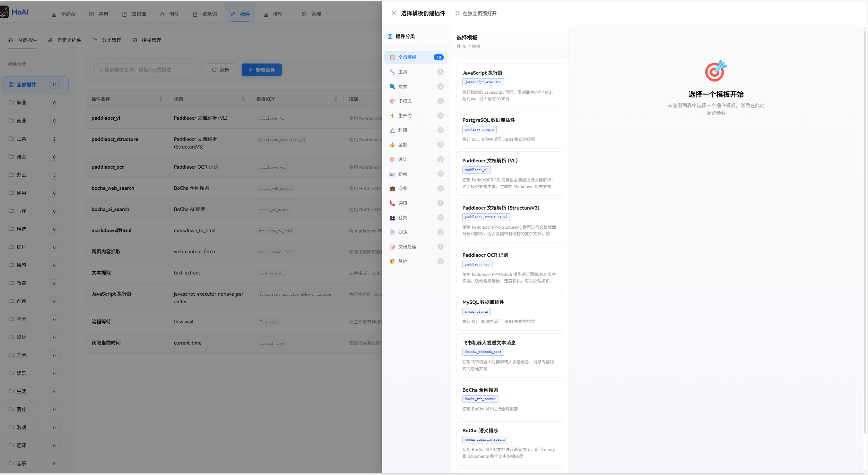Select the 通讯 phone category icon
Viewport: 868px width, 475px height.
[x=392, y=203]
